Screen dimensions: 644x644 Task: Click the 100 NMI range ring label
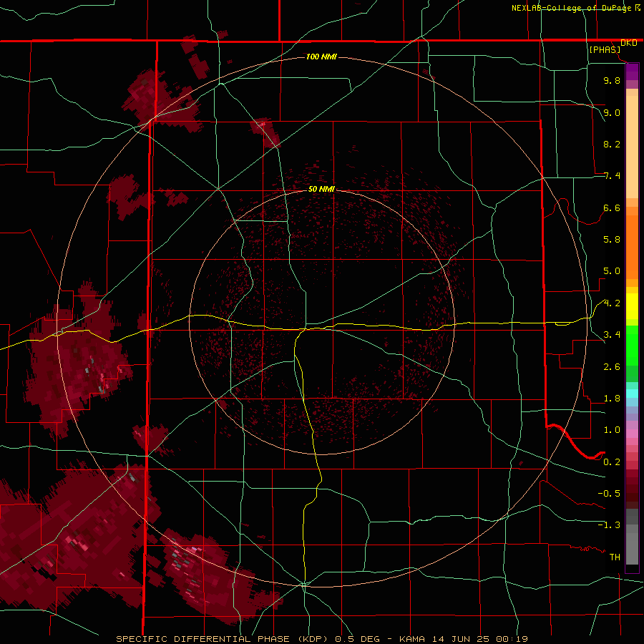coord(321,57)
